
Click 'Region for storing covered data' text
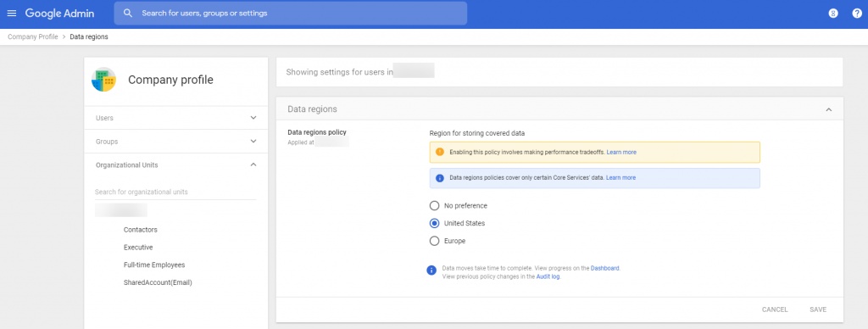pyautogui.click(x=476, y=133)
